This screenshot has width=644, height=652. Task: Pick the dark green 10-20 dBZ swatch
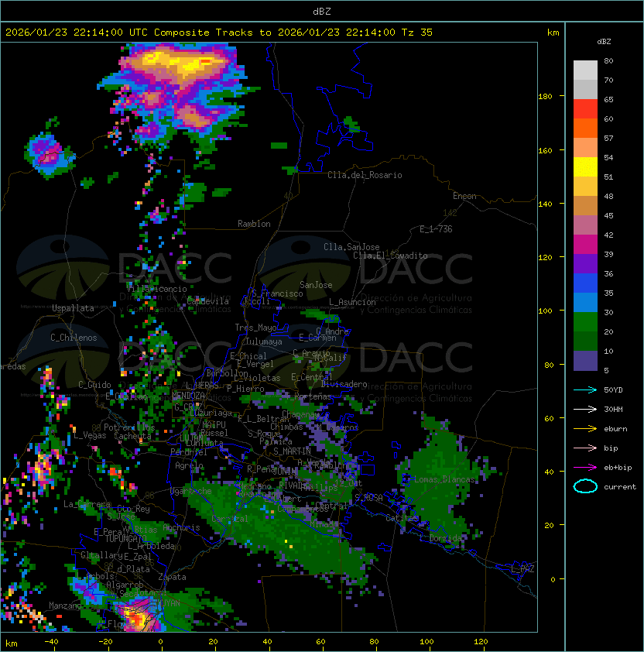point(585,341)
